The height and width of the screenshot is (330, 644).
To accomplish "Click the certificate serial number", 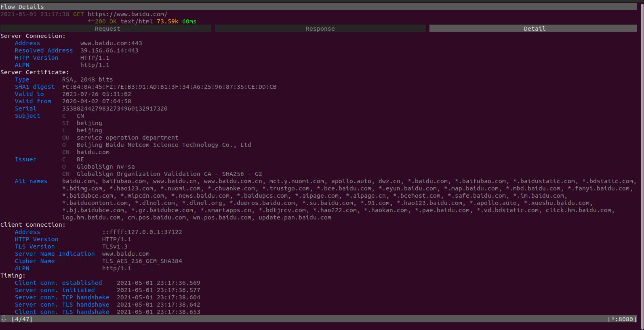I will [115, 109].
